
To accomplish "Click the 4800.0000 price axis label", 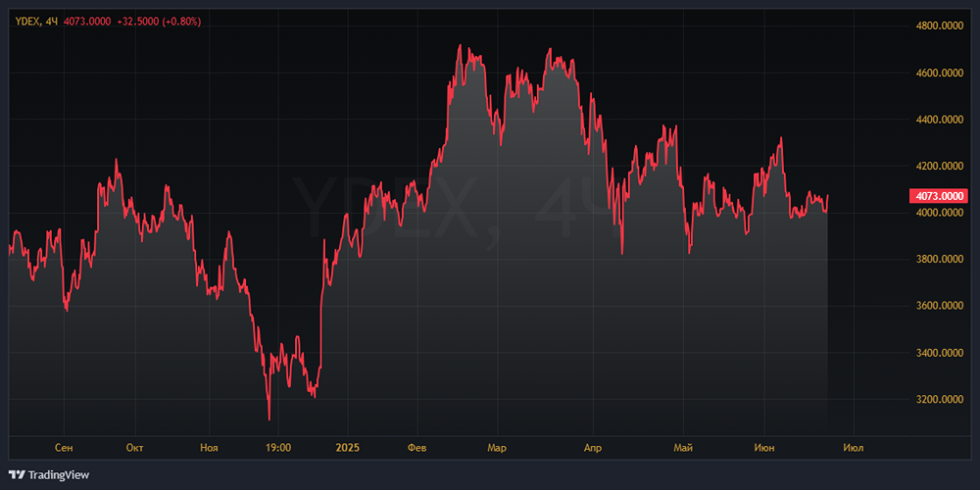I will click(x=940, y=26).
